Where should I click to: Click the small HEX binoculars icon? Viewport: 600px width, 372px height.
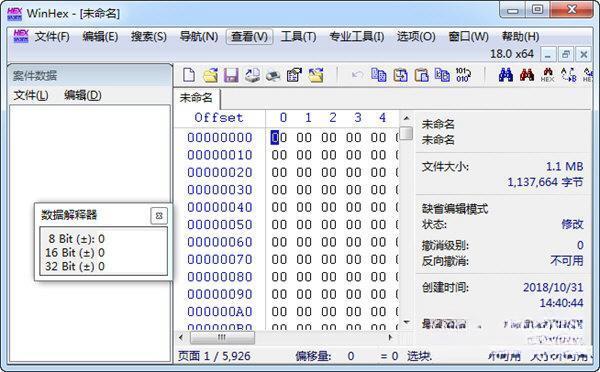pos(548,75)
